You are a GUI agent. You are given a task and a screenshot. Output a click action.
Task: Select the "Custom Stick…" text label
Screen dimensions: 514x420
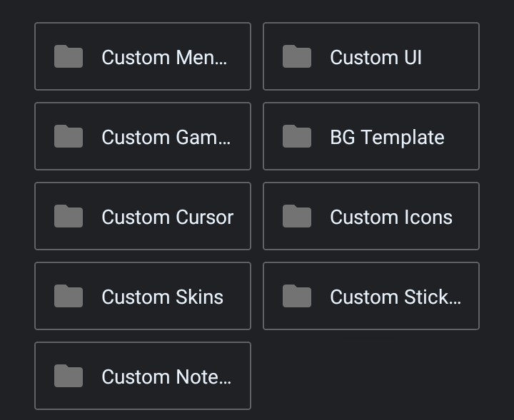(395, 297)
